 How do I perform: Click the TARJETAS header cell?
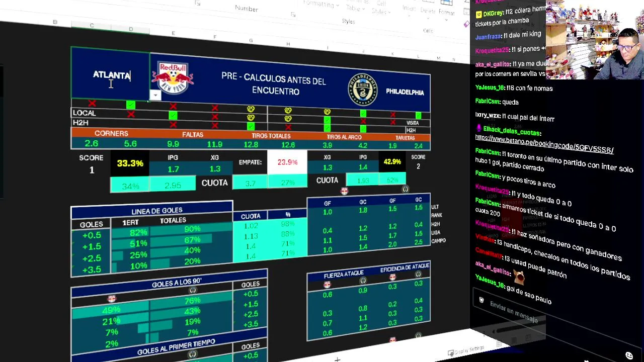[x=405, y=138]
